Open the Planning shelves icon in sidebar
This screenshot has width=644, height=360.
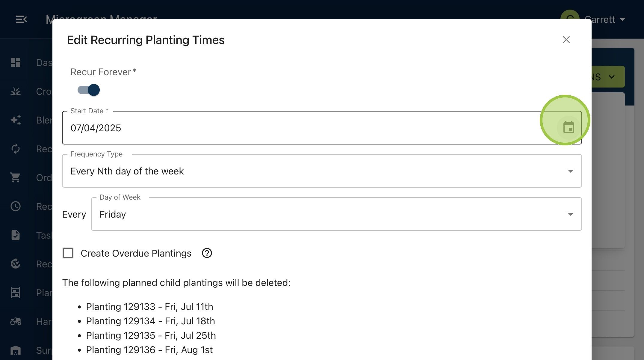coord(16,293)
